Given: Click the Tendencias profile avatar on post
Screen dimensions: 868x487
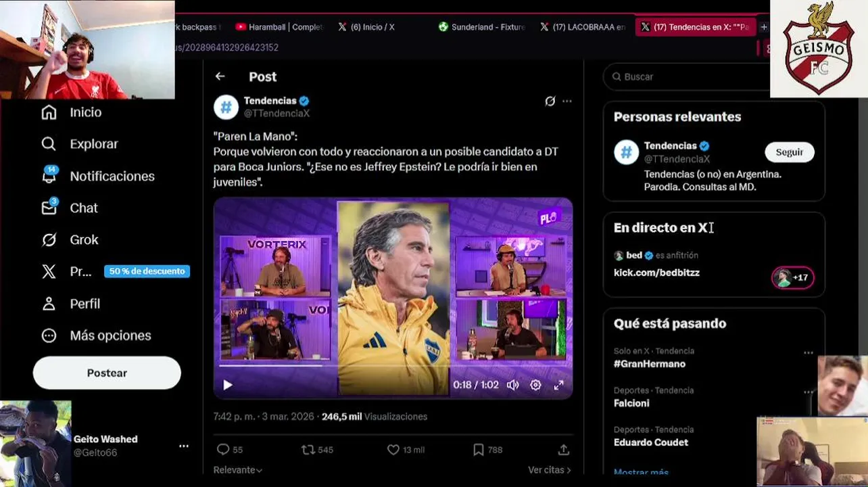Looking at the screenshot, I should pyautogui.click(x=226, y=107).
